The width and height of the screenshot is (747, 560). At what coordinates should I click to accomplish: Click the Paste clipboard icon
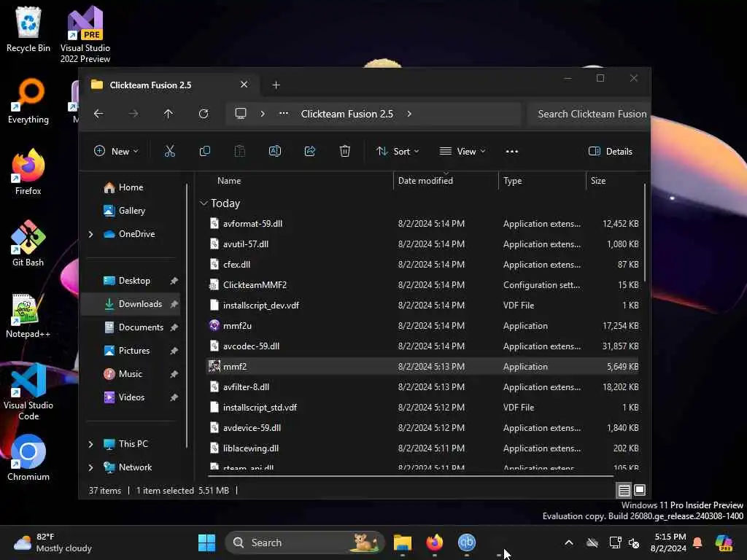coord(239,152)
